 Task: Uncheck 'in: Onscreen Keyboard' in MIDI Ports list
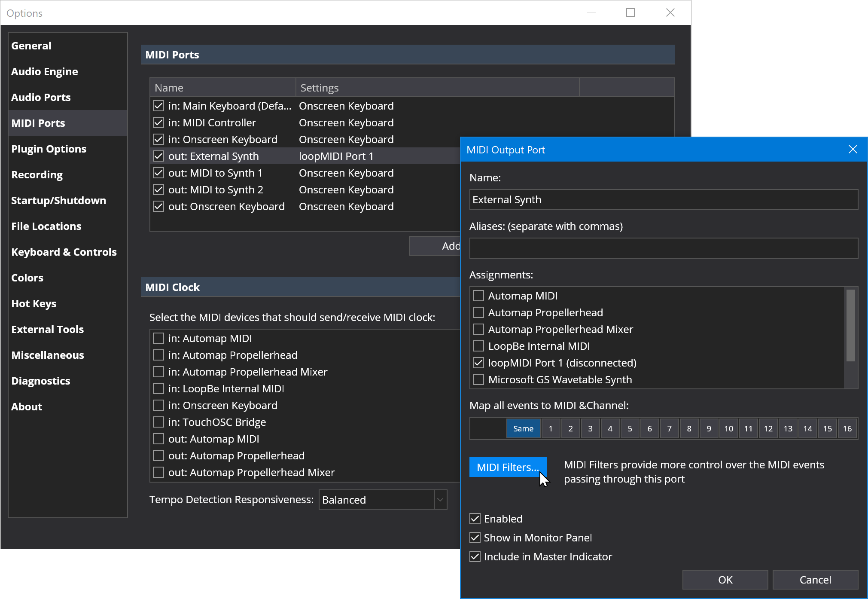coord(158,139)
